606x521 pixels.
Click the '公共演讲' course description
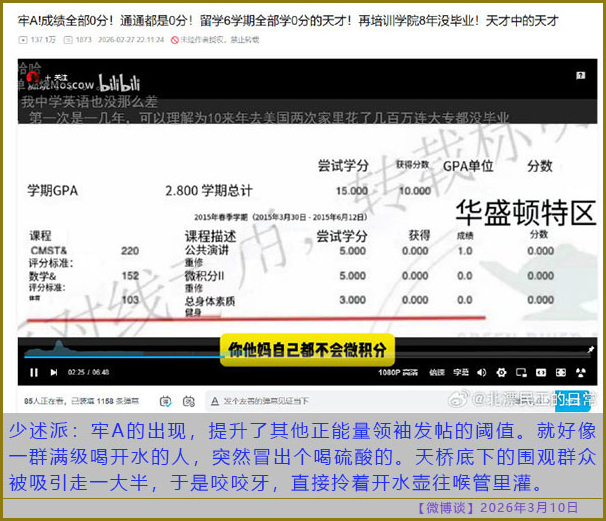(207, 250)
